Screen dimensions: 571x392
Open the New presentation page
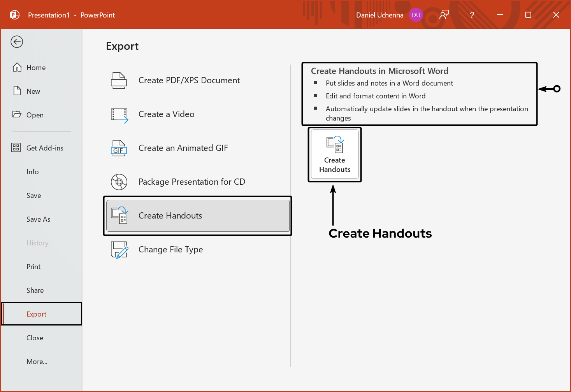click(x=33, y=91)
